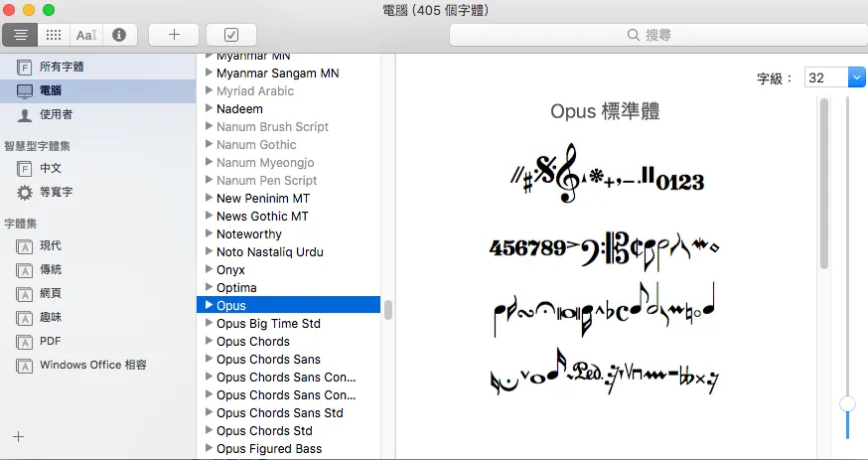
Task: Switch to custom text preview view
Action: (x=86, y=35)
